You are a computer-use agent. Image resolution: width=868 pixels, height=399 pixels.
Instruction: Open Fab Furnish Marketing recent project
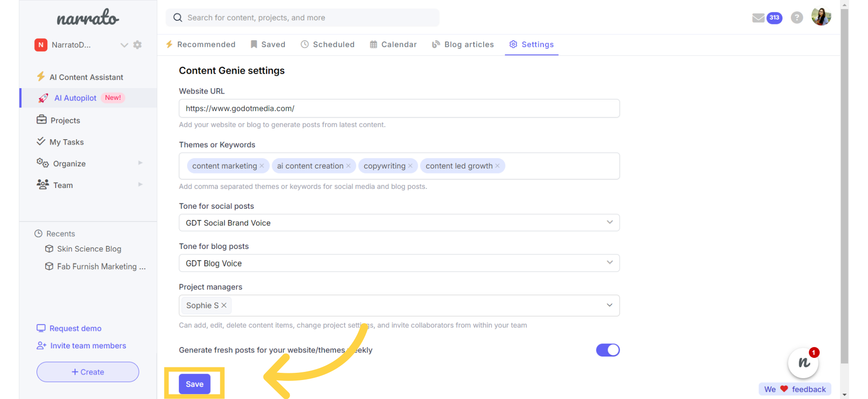point(101,267)
